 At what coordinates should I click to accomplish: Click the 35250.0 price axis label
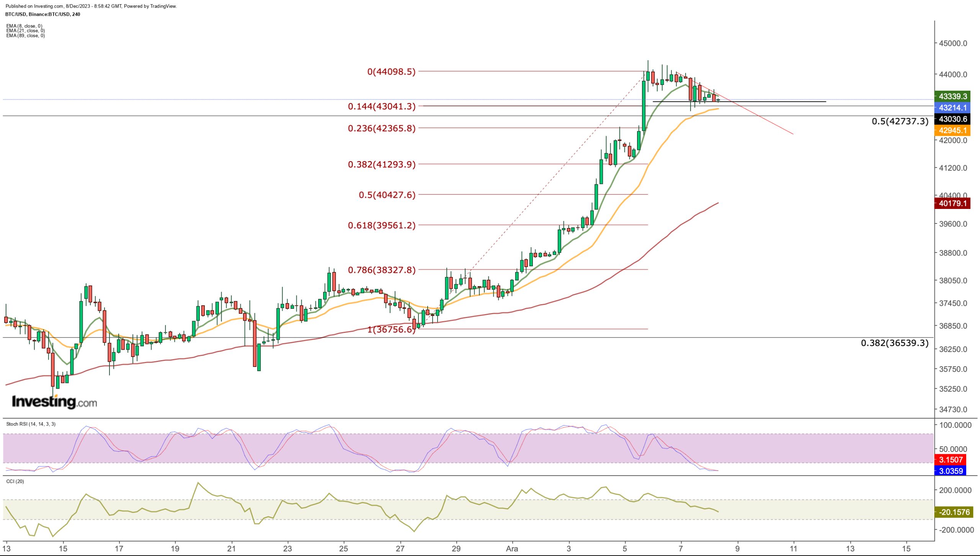[x=953, y=389]
